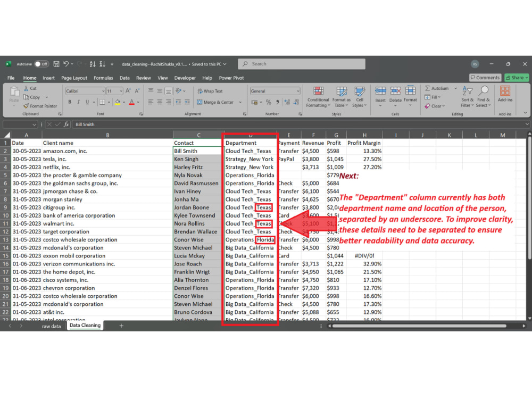This screenshot has width=532, height=399.
Task: Switch to the Formulas tab
Action: tap(103, 78)
